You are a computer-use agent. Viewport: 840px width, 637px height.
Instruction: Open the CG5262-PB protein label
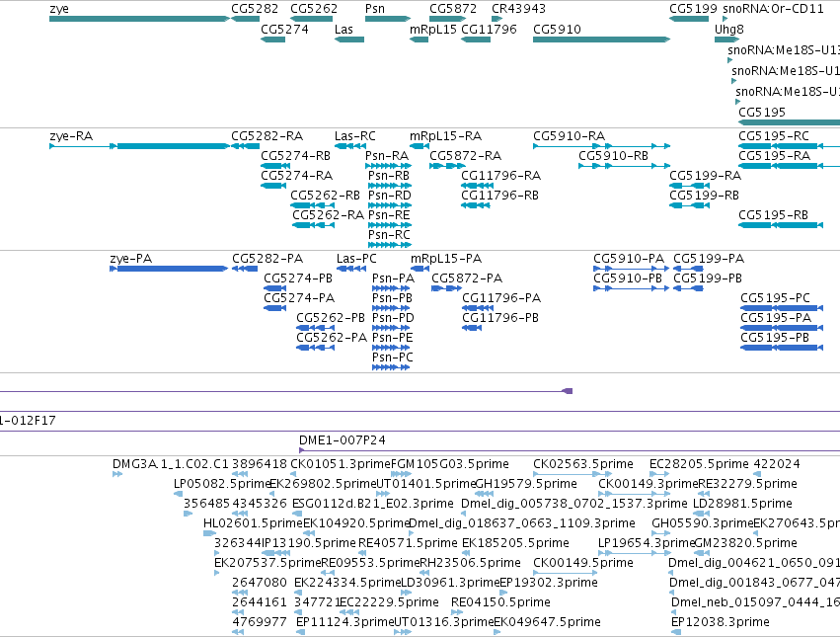331,318
